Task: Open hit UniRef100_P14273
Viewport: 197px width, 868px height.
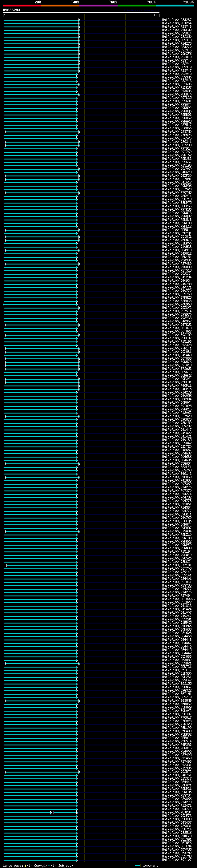Action: click(177, 43)
